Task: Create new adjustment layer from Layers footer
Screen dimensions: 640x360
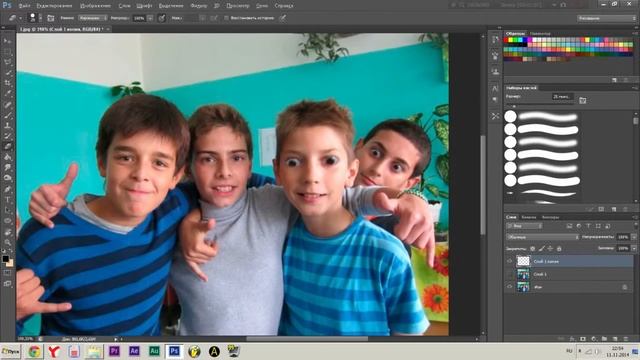Action: point(593,339)
